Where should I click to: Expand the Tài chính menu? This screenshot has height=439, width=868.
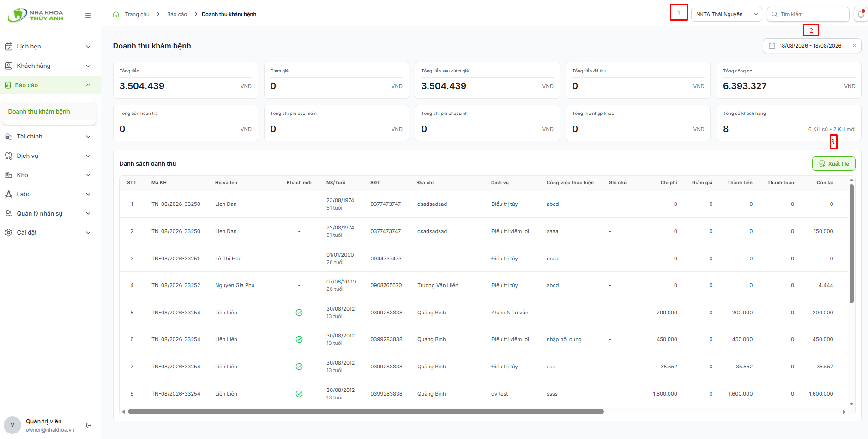(x=48, y=137)
